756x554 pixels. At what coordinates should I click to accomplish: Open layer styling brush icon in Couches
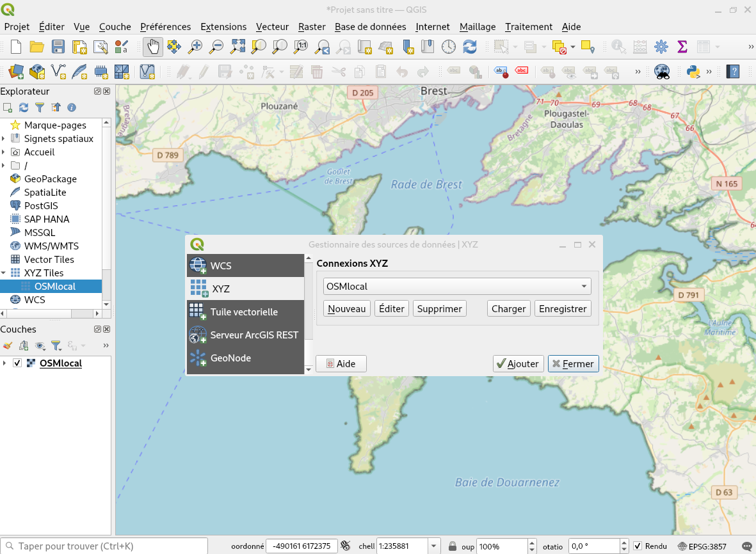click(x=7, y=345)
